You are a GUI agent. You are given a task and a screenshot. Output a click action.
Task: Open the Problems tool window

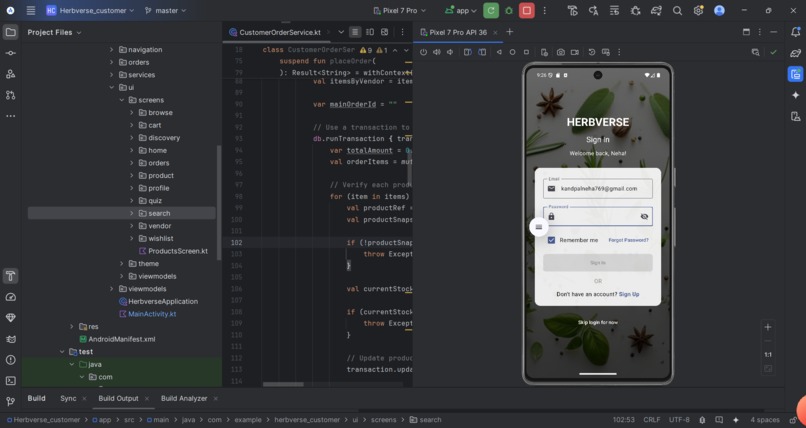click(10, 360)
